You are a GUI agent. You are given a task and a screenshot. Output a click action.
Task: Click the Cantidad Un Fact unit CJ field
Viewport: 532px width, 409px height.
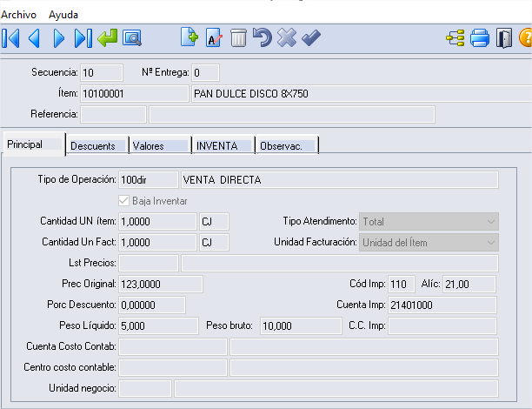[x=214, y=243]
